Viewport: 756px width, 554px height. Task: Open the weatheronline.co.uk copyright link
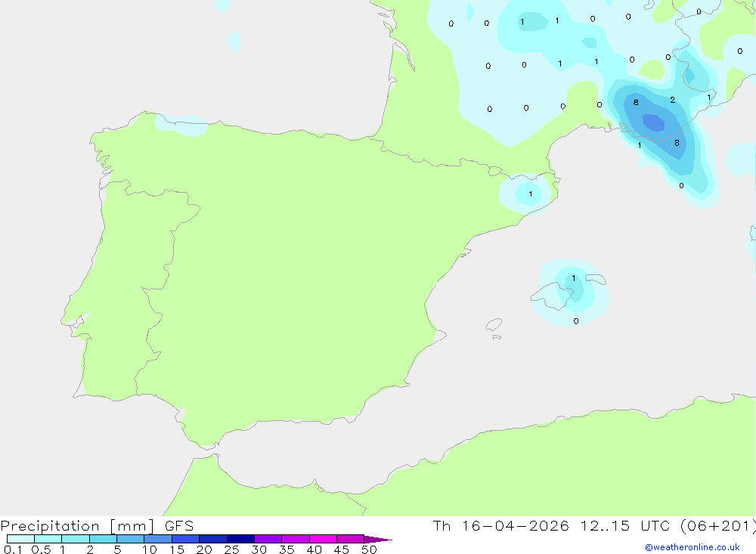click(692, 547)
